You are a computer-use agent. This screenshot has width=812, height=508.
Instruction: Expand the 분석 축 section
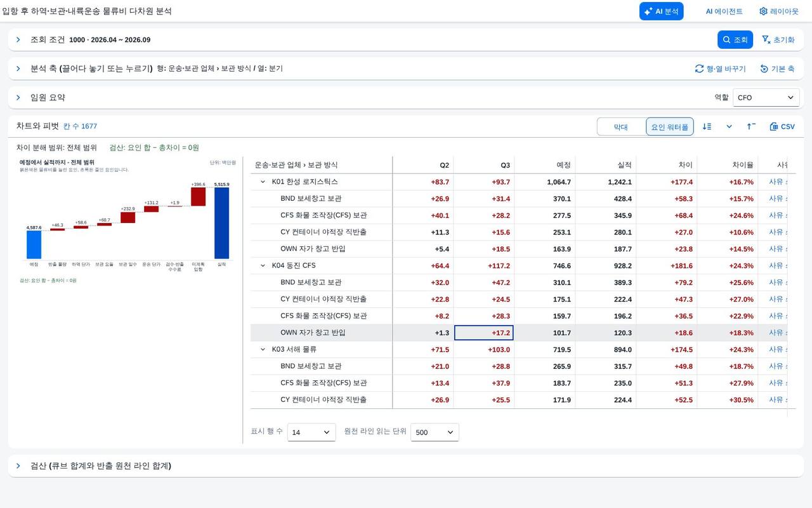click(x=18, y=69)
